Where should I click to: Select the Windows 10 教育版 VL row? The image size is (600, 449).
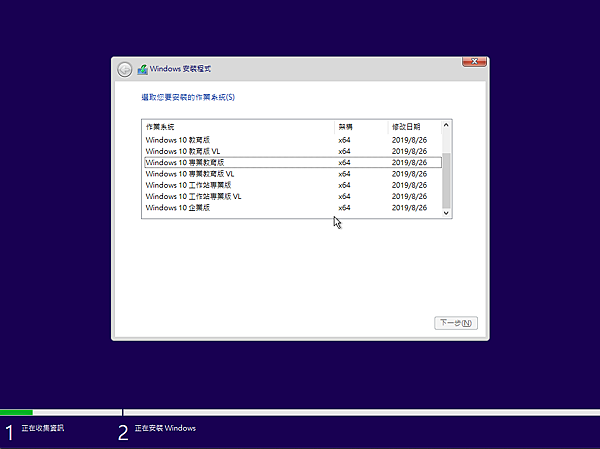coord(293,151)
